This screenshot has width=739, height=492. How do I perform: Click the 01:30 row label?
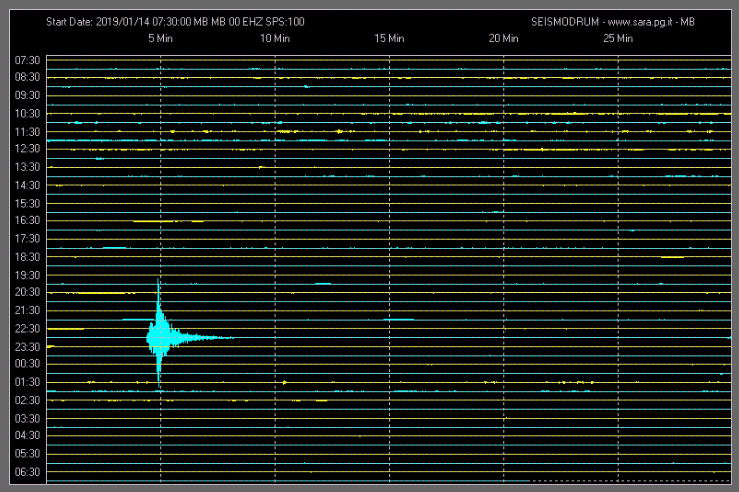coord(27,382)
